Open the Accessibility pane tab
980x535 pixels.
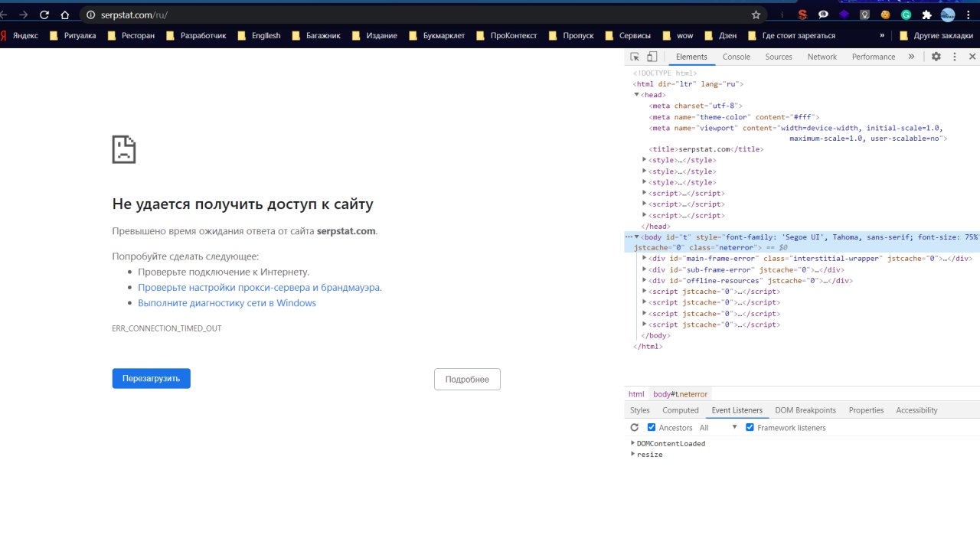916,410
